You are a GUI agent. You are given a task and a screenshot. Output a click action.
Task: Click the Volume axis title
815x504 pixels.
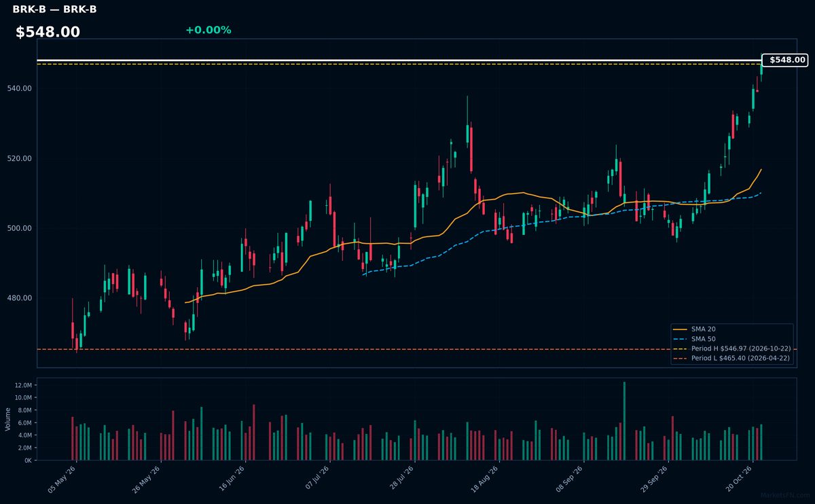coord(7,419)
